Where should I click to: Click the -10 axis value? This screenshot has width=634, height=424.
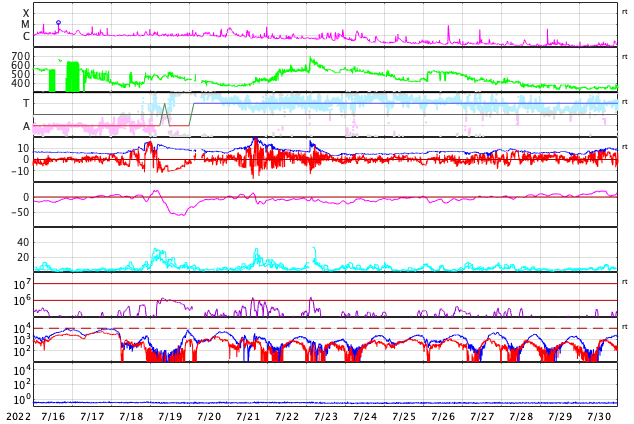21,171
